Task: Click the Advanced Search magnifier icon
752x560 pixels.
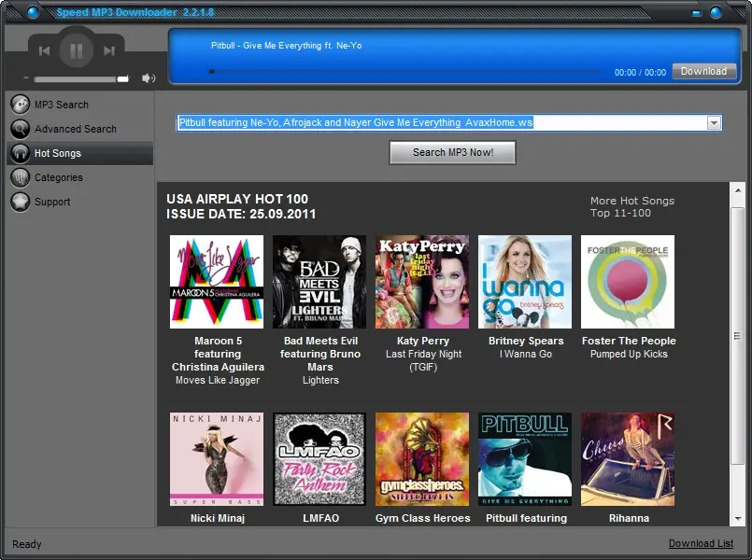Action: click(21, 129)
